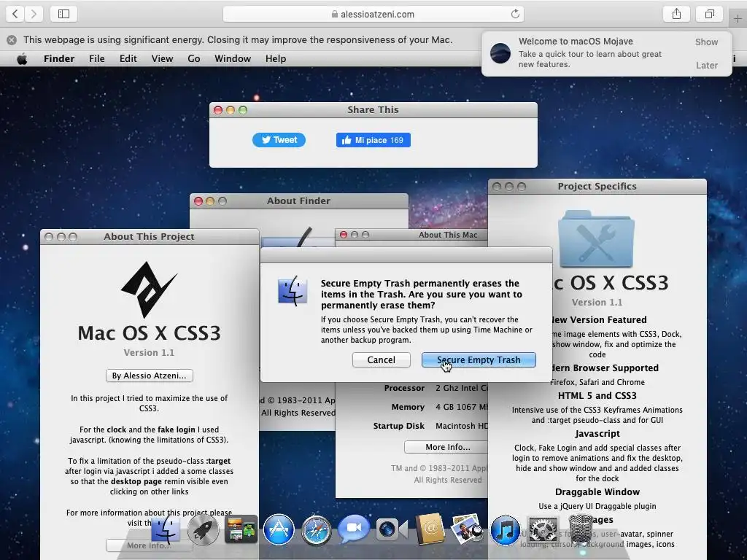
Task: Toggle Safari's sidebar button
Action: (x=64, y=14)
